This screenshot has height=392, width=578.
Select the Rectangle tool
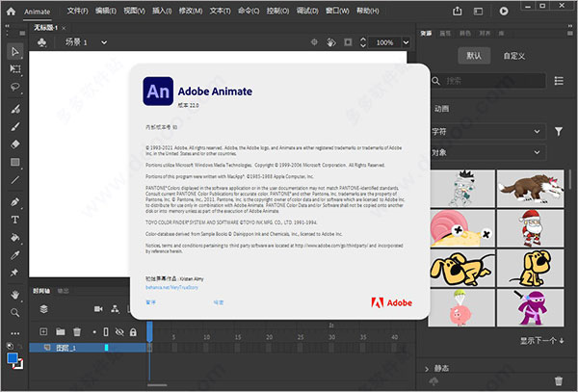[x=15, y=162]
